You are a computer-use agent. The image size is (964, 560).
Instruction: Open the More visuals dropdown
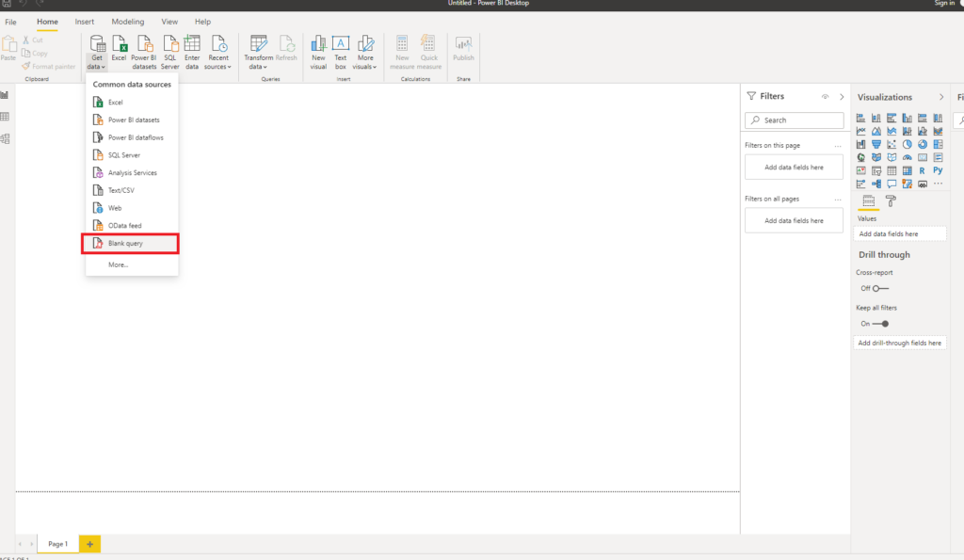365,52
